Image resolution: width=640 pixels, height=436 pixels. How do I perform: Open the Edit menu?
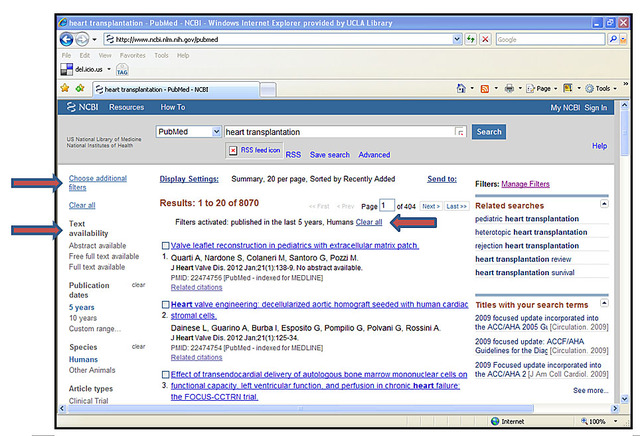coord(84,56)
